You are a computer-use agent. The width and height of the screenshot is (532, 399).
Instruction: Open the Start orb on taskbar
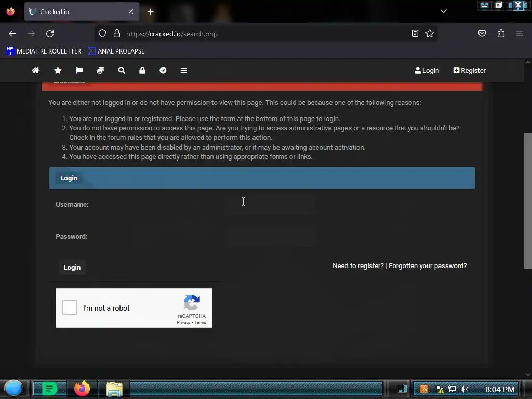point(14,389)
